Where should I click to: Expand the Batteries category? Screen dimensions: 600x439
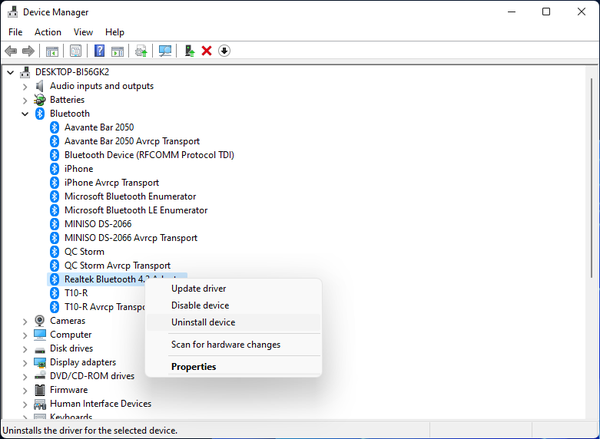pyautogui.click(x=25, y=100)
